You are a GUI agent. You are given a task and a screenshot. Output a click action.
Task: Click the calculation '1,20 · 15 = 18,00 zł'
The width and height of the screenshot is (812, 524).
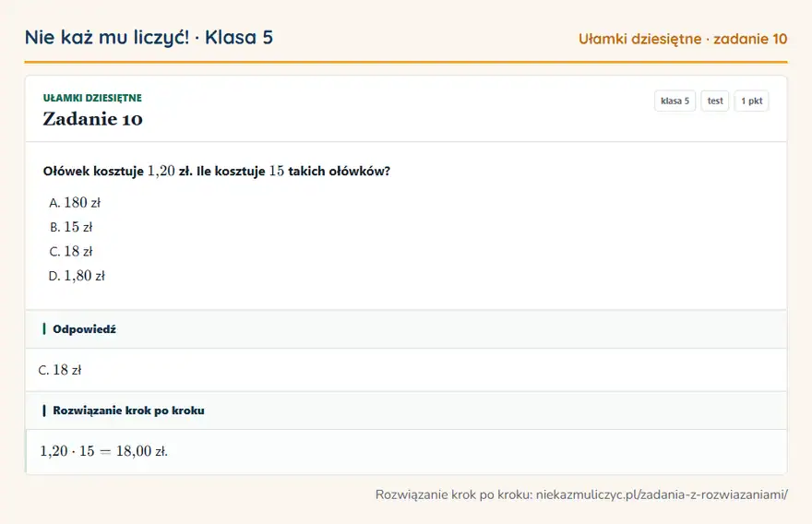(103, 451)
